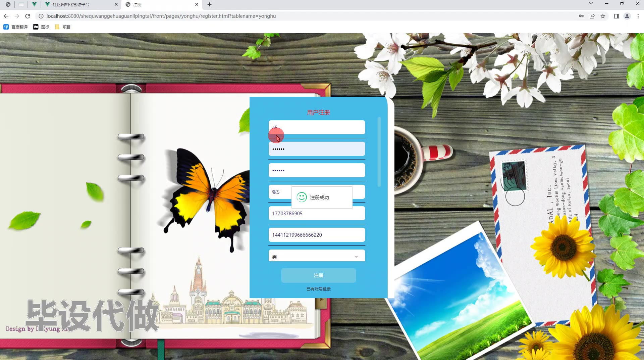View site information icon beside the URL
Viewport: 644px width, 360px height.
click(41, 16)
